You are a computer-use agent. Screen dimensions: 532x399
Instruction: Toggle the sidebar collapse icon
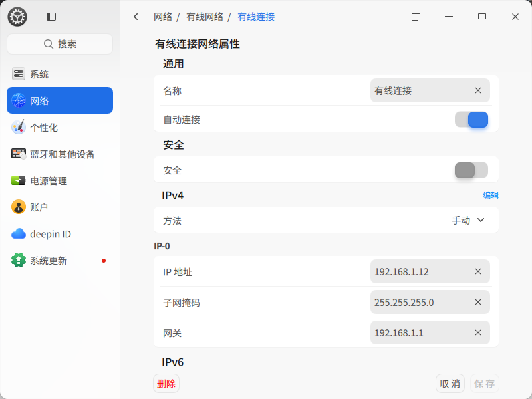coord(51,17)
